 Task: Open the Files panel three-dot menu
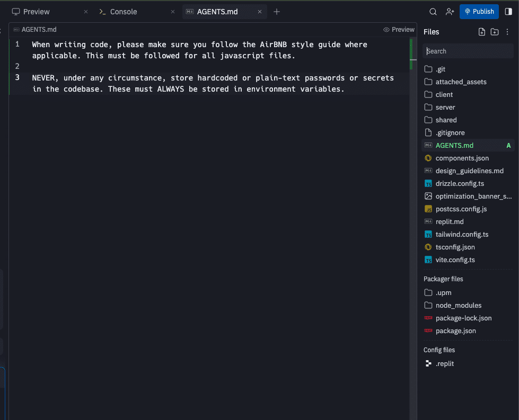tap(507, 32)
